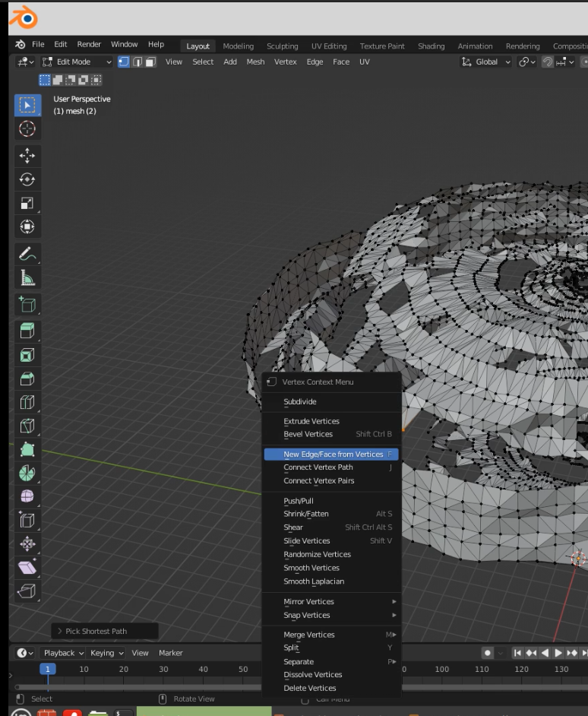
Task: Select the Extrude Region tool
Action: point(27,331)
